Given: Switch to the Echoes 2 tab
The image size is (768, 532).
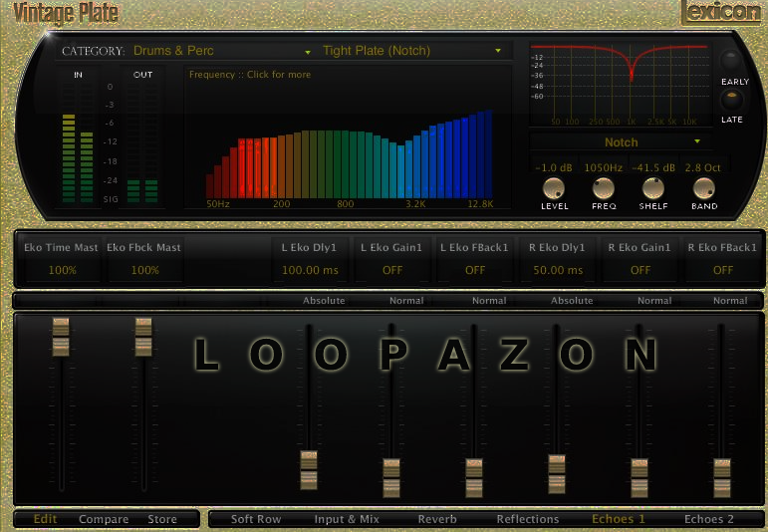Looking at the screenshot, I should tap(709, 519).
